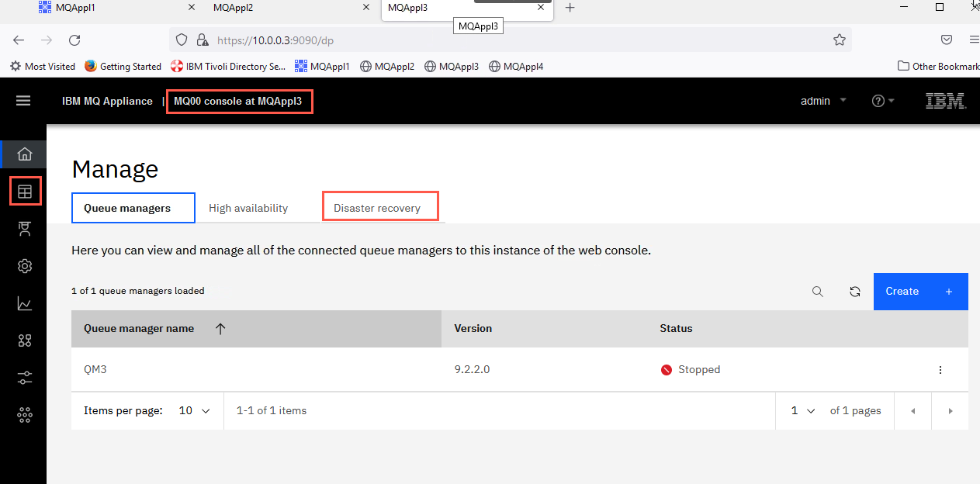Search the queue managers list
This screenshot has height=484, width=980.
click(818, 292)
